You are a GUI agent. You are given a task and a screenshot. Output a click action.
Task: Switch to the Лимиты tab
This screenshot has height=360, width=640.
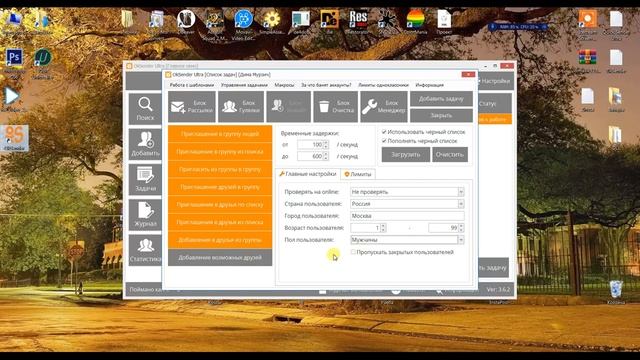coord(358,174)
